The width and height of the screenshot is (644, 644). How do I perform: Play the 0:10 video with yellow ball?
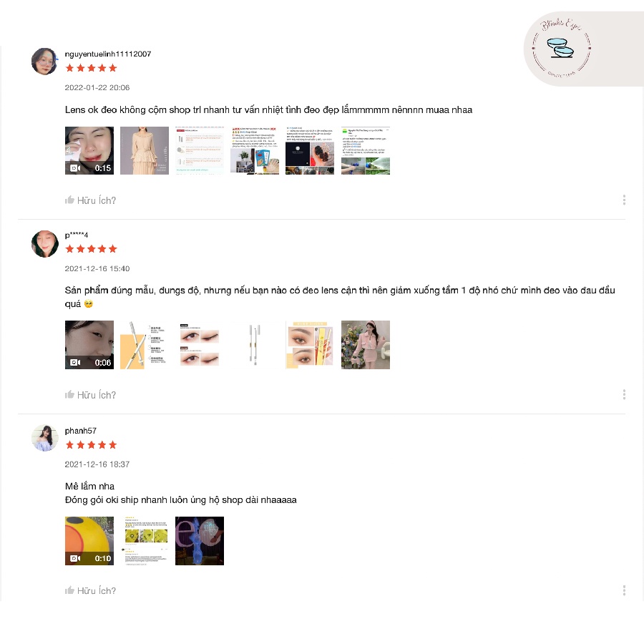(89, 541)
